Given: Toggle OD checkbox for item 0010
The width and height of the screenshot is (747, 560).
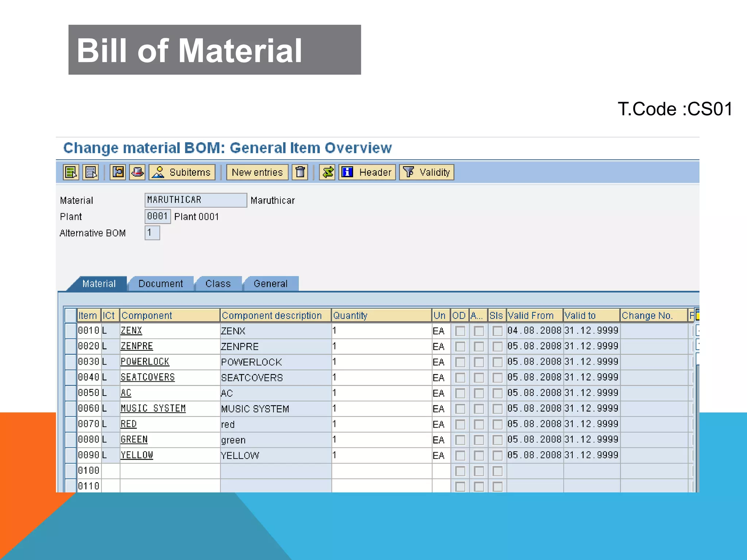Looking at the screenshot, I should point(460,331).
